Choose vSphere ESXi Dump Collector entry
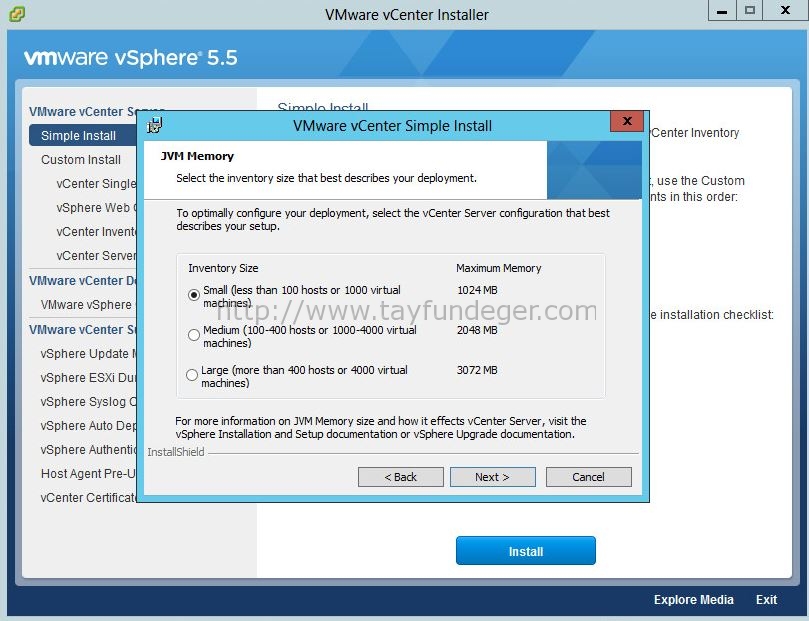This screenshot has width=809, height=621. tap(88, 378)
